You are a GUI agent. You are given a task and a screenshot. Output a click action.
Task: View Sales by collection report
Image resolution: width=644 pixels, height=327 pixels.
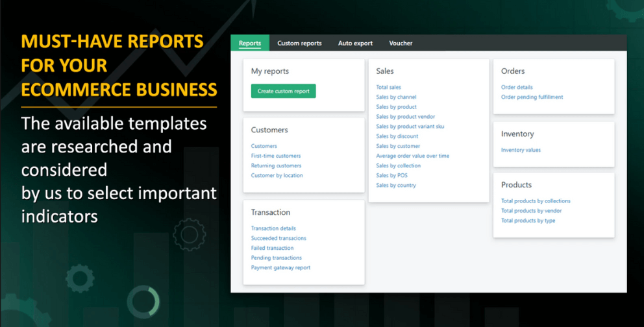pyautogui.click(x=399, y=166)
